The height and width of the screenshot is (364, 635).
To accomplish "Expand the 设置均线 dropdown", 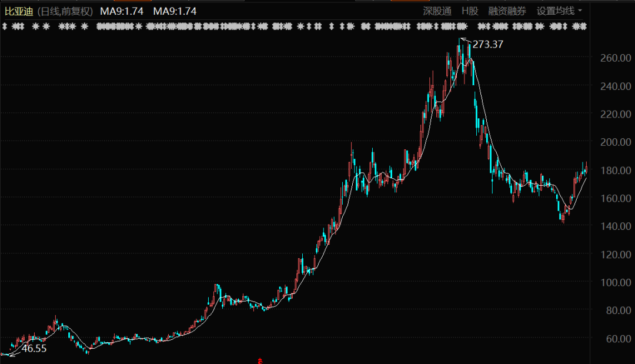I will [x=559, y=11].
